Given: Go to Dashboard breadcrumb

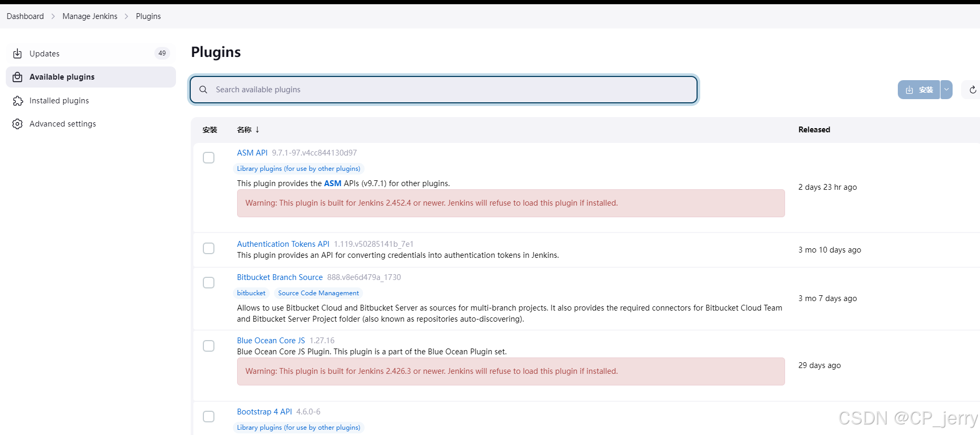Looking at the screenshot, I should 25,16.
